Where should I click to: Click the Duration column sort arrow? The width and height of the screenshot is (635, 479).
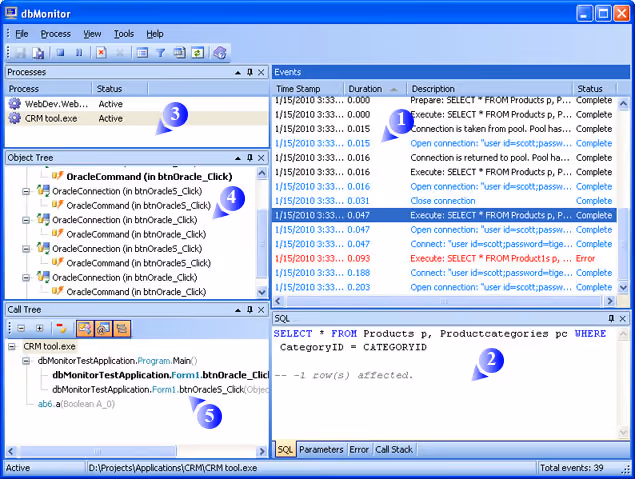point(394,89)
